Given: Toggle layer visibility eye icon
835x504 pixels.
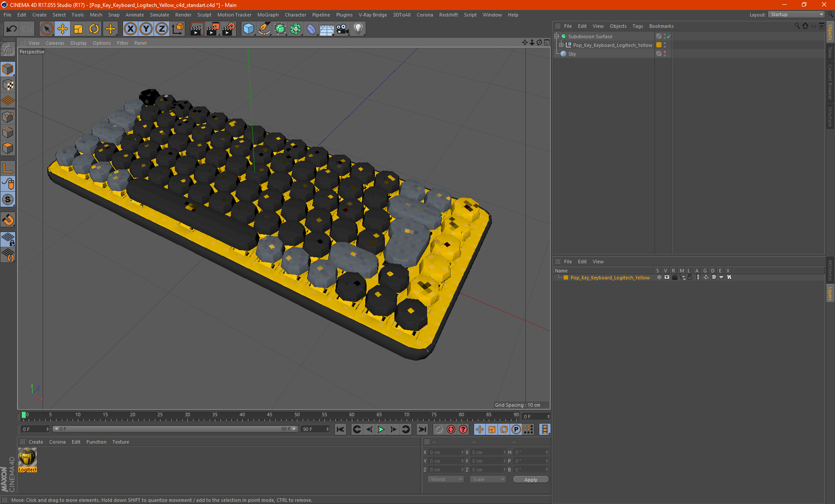Looking at the screenshot, I should click(667, 277).
